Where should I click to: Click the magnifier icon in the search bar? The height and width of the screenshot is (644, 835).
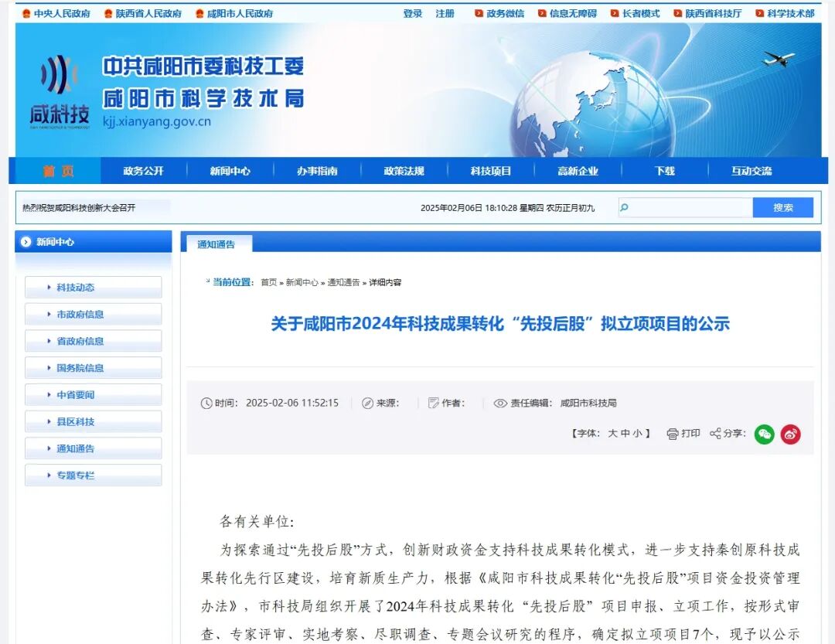(623, 207)
